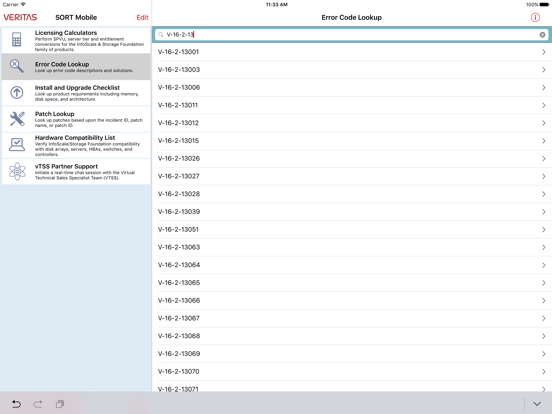The image size is (552, 414).
Task: Clear the search field text
Action: pos(542,34)
